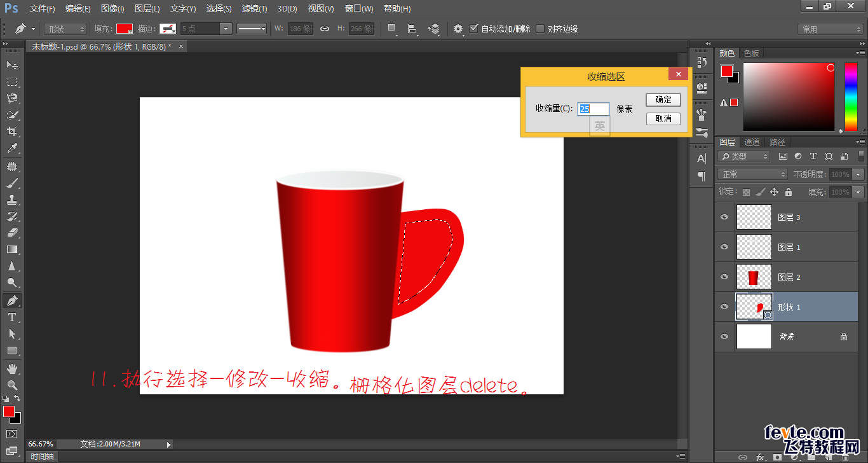This screenshot has width=868, height=463.
Task: Click 确定 in 收缩选区 dialog
Action: (x=663, y=100)
